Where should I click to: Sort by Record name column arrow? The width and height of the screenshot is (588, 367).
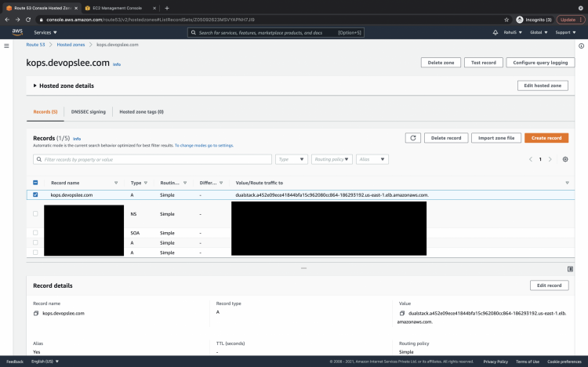point(116,183)
